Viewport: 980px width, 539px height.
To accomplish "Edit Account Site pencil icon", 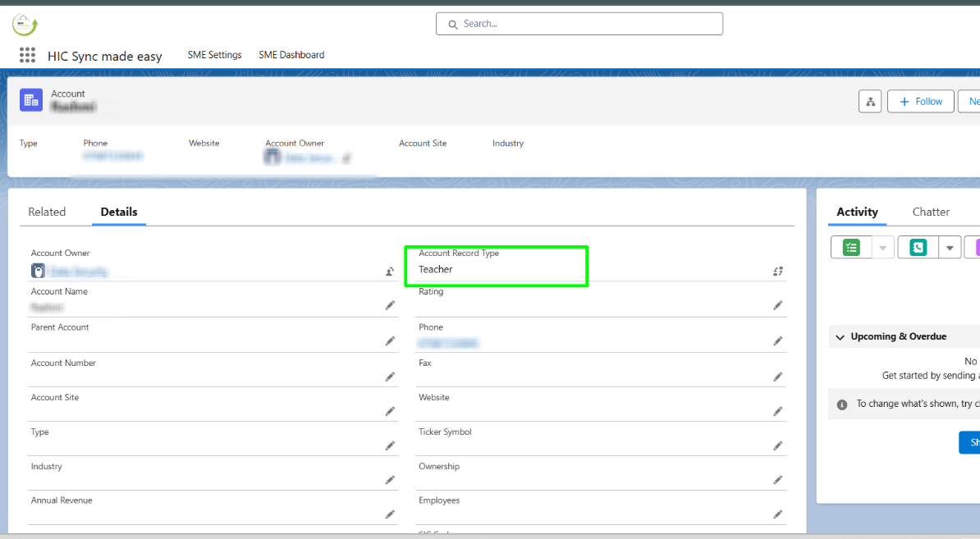I will tap(390, 411).
